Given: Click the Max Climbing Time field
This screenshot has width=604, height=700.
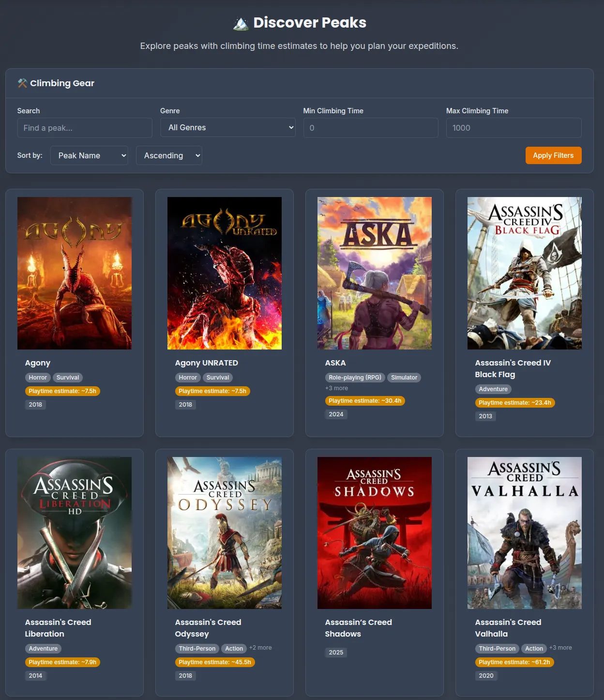Looking at the screenshot, I should (x=513, y=128).
